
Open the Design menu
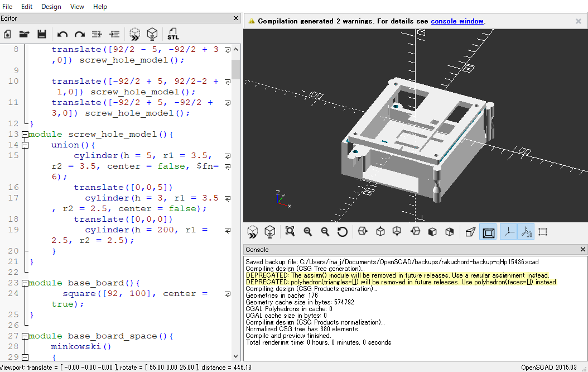pyautogui.click(x=51, y=6)
